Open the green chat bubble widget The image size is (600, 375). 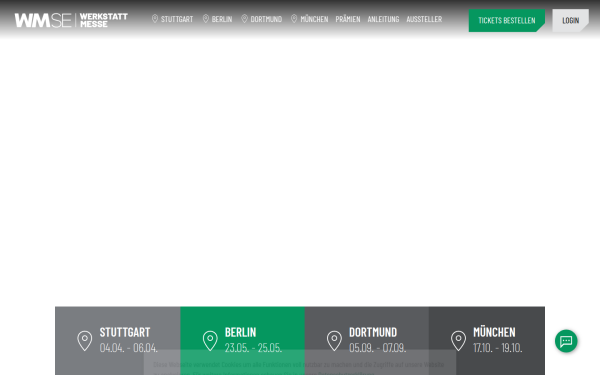[x=566, y=341]
